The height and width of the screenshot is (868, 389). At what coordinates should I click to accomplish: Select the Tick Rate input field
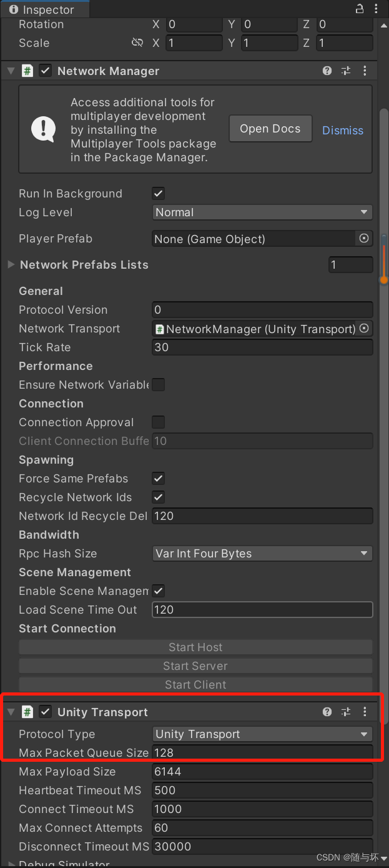pyautogui.click(x=262, y=347)
